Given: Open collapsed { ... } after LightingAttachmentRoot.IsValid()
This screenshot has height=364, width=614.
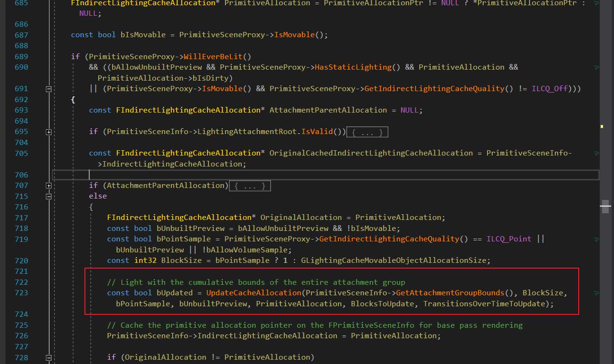Looking at the screenshot, I should (367, 132).
